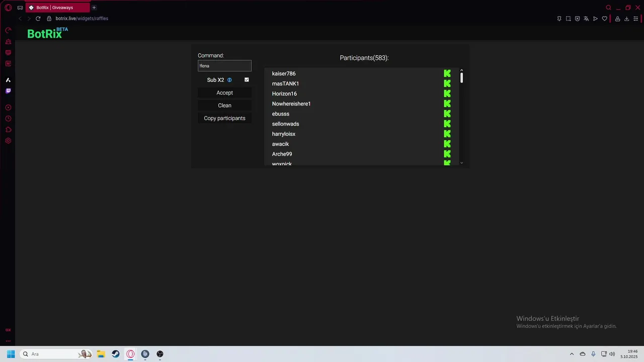Click the participants list scrollbar thumb
This screenshot has width=644, height=362.
461,78
